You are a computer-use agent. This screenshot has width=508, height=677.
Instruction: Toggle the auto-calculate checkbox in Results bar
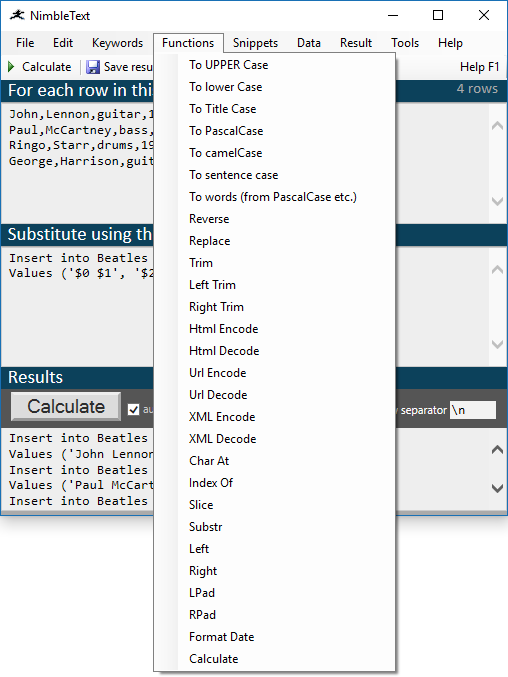click(133, 409)
